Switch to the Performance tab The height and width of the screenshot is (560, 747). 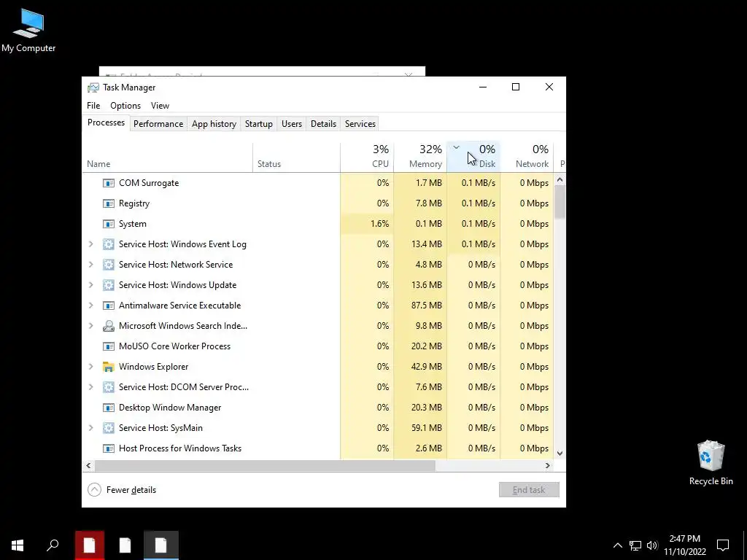(x=158, y=124)
